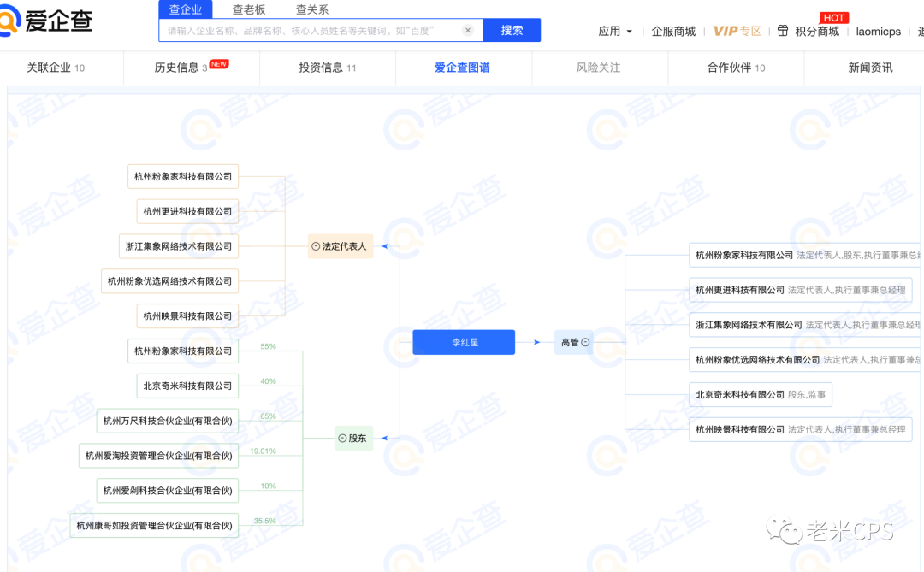Click 杭州更进科技有限公司 under 法定代表人
924x572 pixels.
(187, 211)
